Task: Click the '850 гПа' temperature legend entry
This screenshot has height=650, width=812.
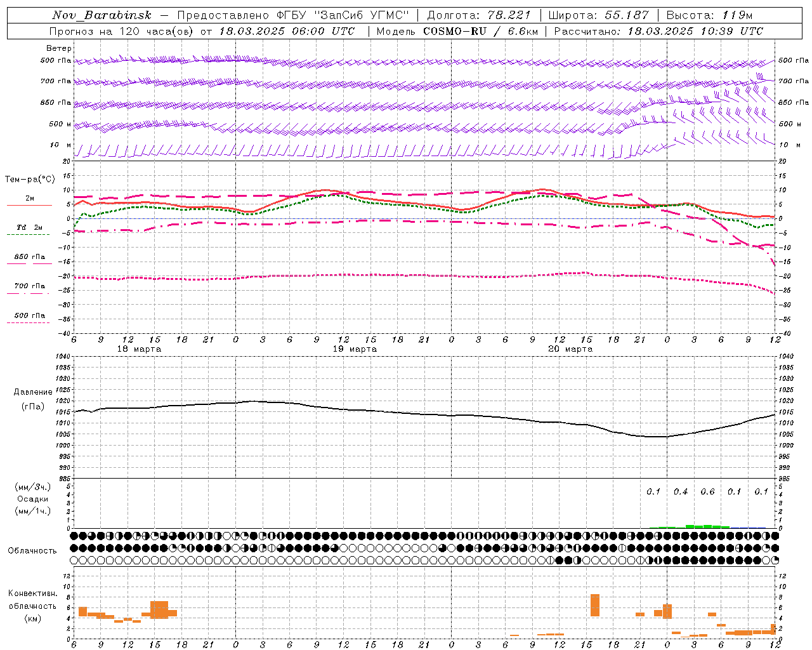Action: 29,256
